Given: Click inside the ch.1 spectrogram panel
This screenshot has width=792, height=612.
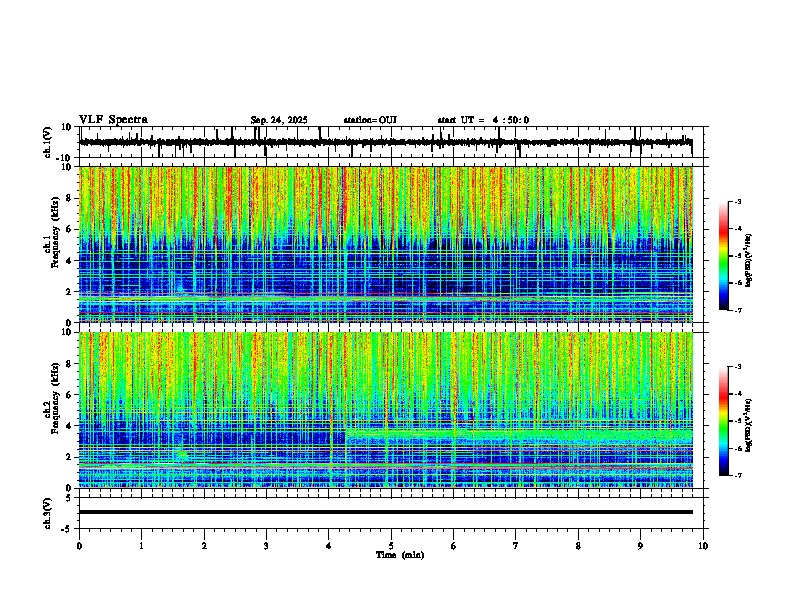Looking at the screenshot, I should click(386, 244).
